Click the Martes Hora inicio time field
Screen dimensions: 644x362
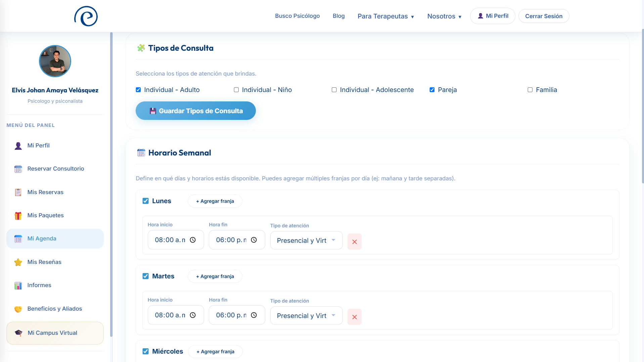pyautogui.click(x=176, y=315)
